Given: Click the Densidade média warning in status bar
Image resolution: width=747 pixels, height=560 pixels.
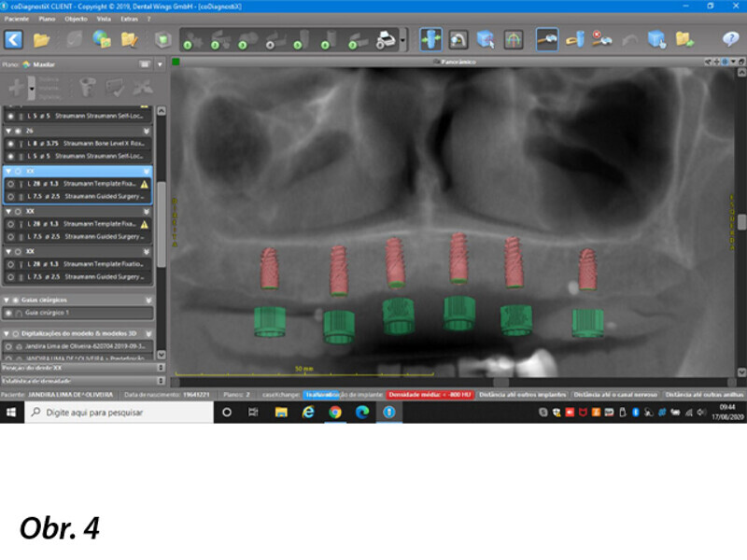Looking at the screenshot, I should tap(430, 395).
